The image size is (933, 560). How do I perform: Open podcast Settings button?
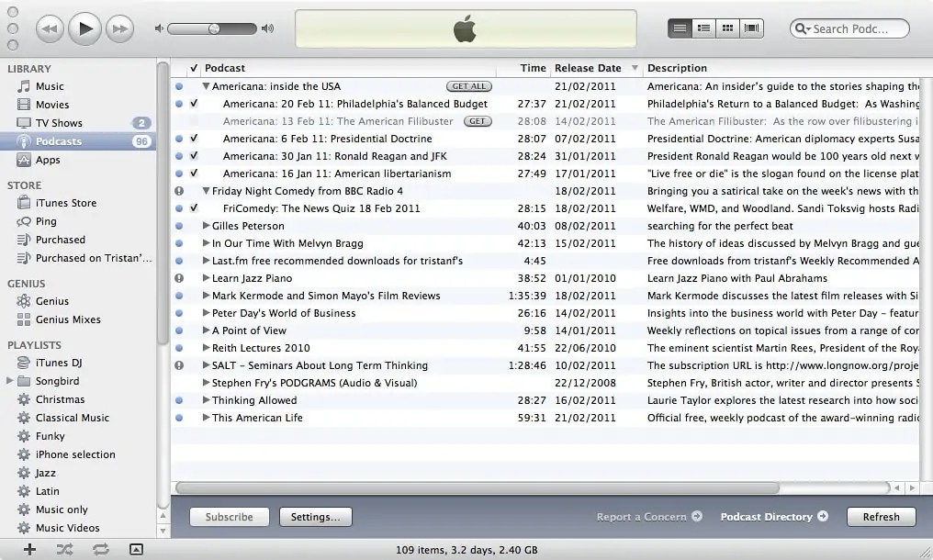[x=315, y=517]
